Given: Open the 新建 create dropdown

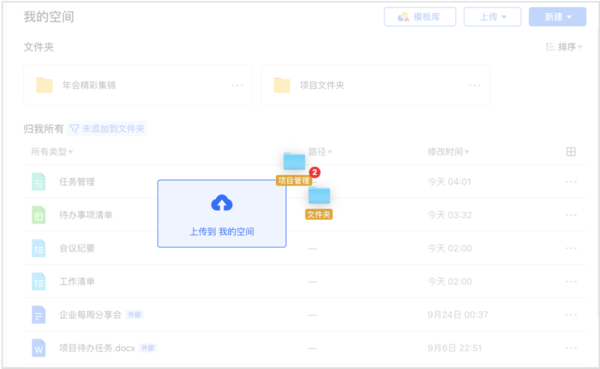Looking at the screenshot, I should click(x=557, y=17).
